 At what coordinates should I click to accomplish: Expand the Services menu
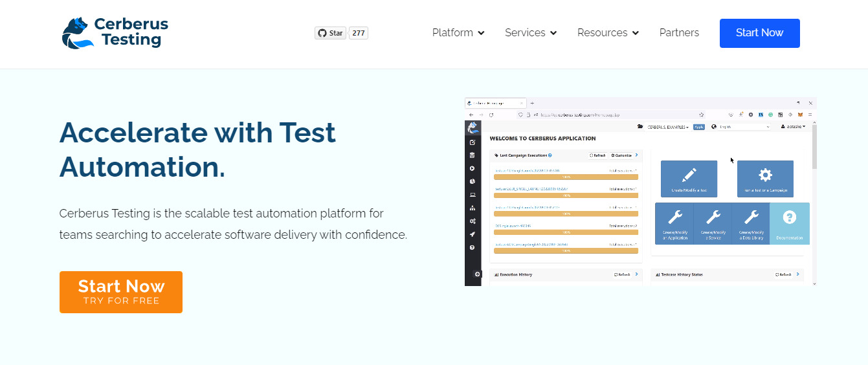point(531,33)
